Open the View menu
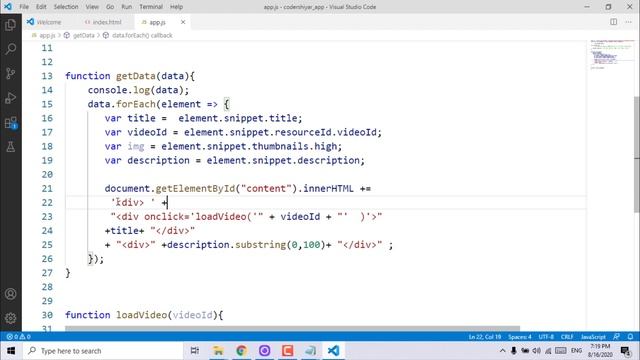 point(92,7)
